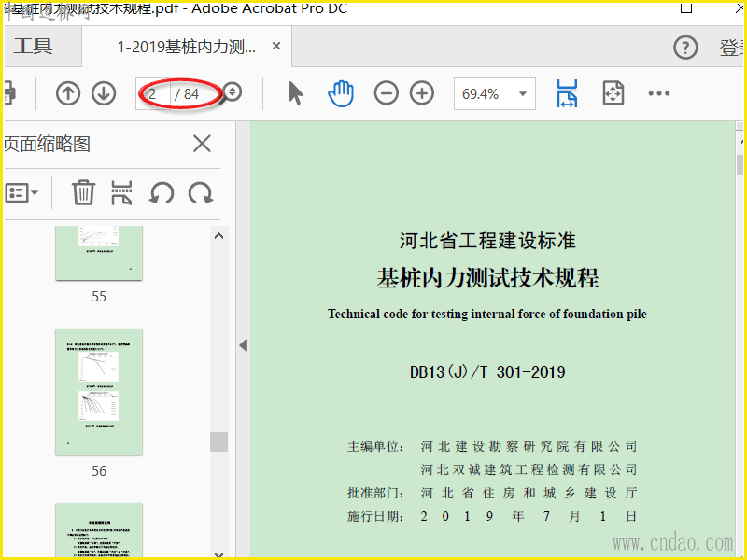
Task: Select the page 55 thumbnail
Action: (x=99, y=253)
